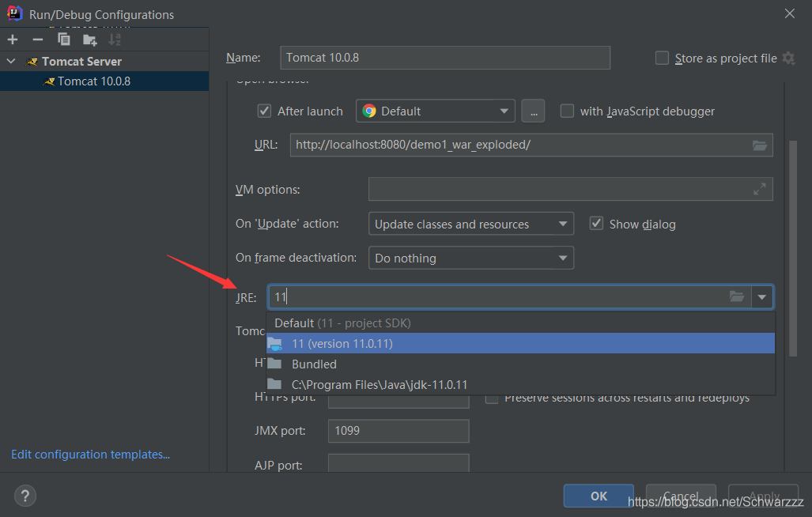Select Bundled JRE option
This screenshot has height=517, width=812.
[x=520, y=364]
